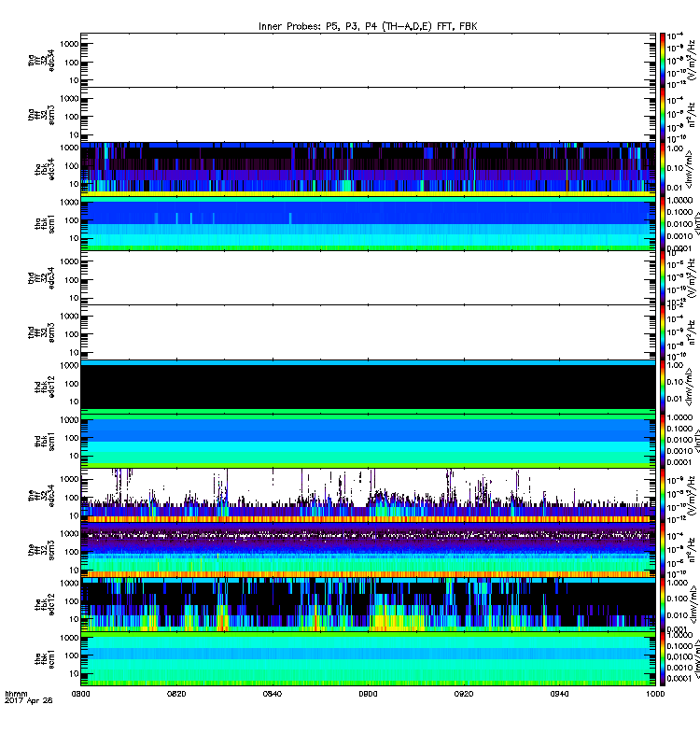Click the 'tha fff 32 scm3' y-axis label

click(x=41, y=115)
